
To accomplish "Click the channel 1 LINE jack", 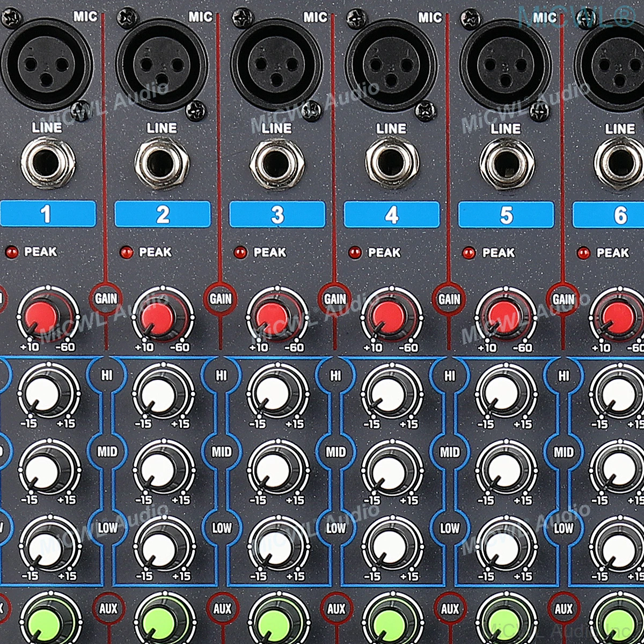I will [46, 161].
